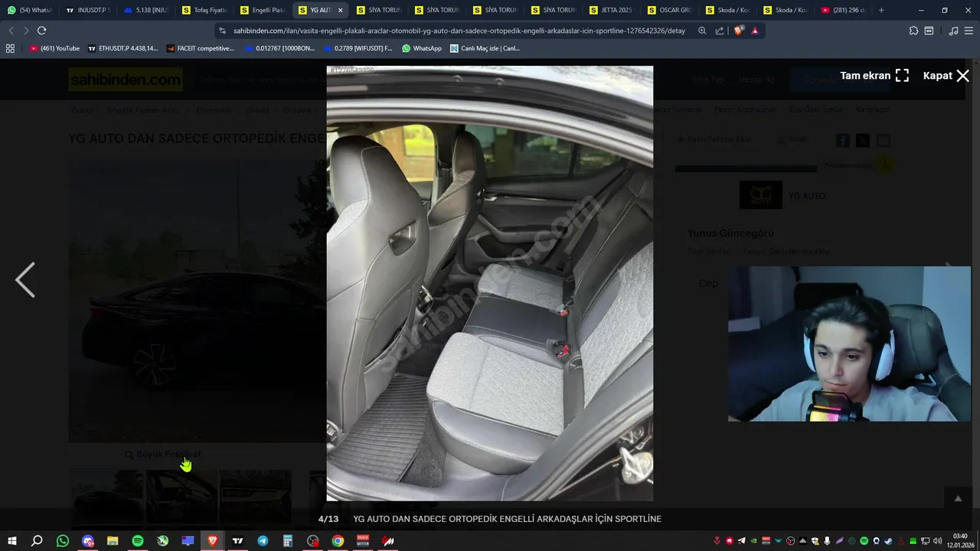Open the browser extensions puzzle icon
Image resolution: width=980 pixels, height=551 pixels.
point(913,31)
